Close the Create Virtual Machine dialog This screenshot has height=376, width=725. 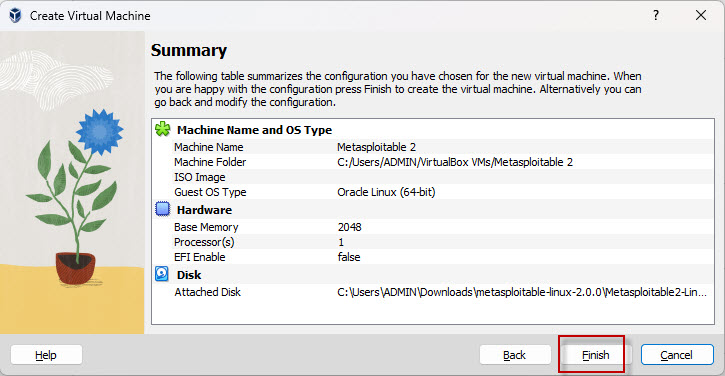701,15
